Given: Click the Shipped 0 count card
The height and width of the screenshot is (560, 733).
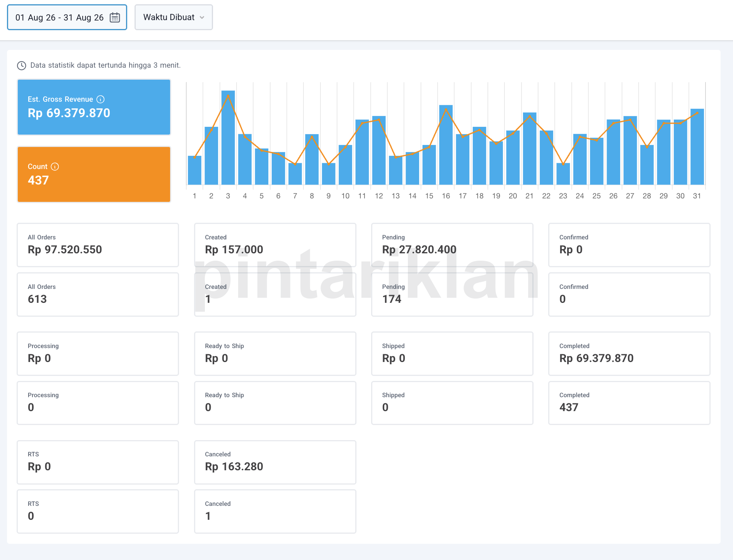Looking at the screenshot, I should (x=452, y=403).
